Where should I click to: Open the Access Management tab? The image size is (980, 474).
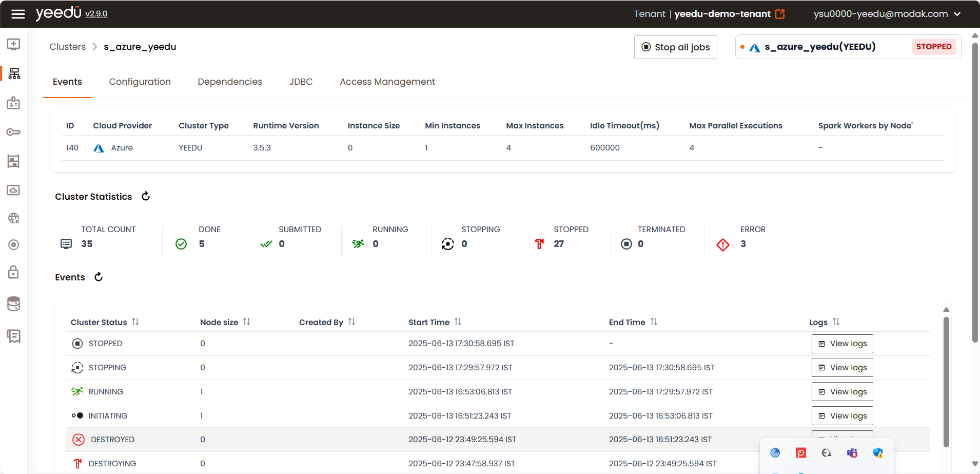[387, 82]
